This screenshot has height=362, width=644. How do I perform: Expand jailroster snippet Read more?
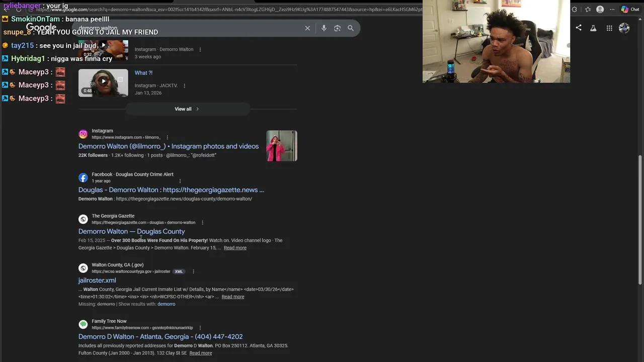coord(233,297)
